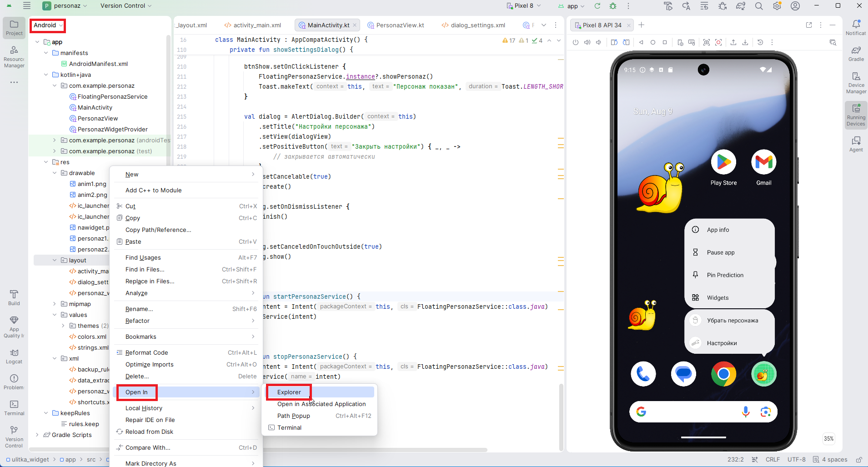
Task: Rotate the emulator left
Action: (614, 42)
